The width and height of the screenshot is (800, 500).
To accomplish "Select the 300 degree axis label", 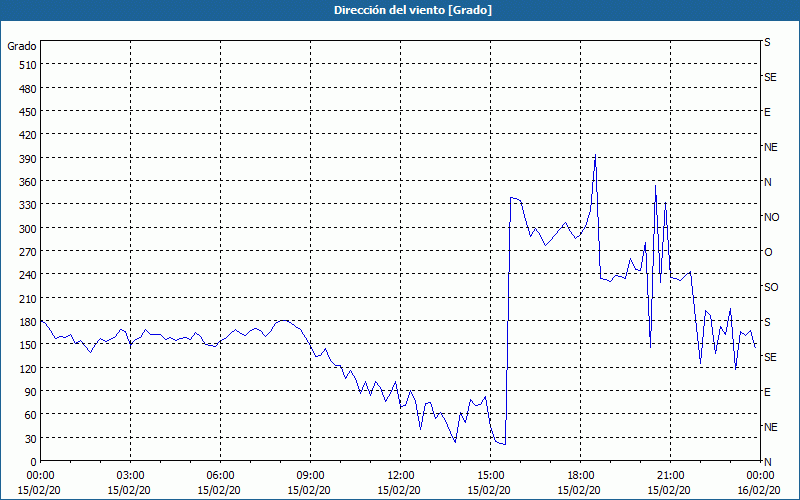I will pyautogui.click(x=28, y=229).
